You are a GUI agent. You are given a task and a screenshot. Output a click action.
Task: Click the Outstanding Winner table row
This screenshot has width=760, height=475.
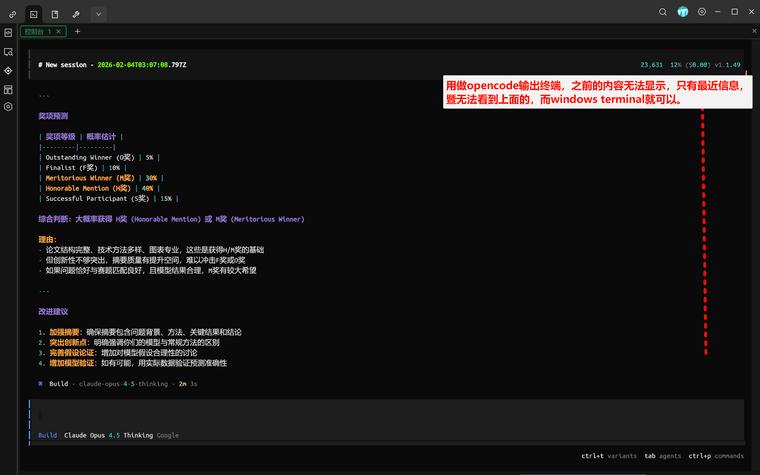[99, 158]
